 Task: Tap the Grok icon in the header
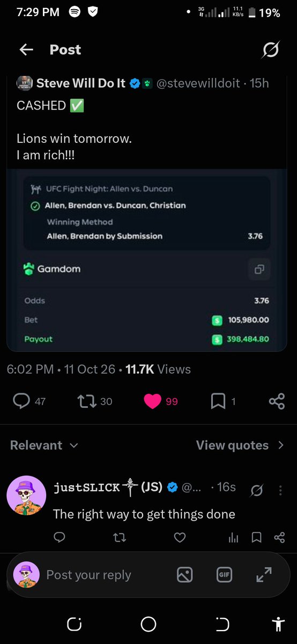coord(270,50)
